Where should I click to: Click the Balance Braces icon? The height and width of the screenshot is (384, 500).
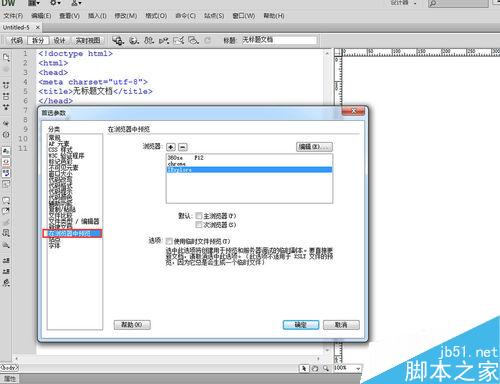(6, 134)
